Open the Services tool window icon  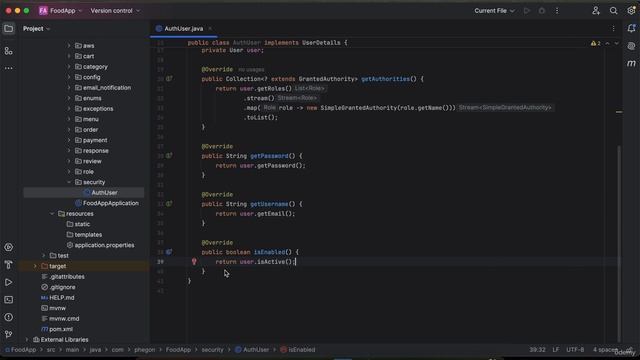9,247
